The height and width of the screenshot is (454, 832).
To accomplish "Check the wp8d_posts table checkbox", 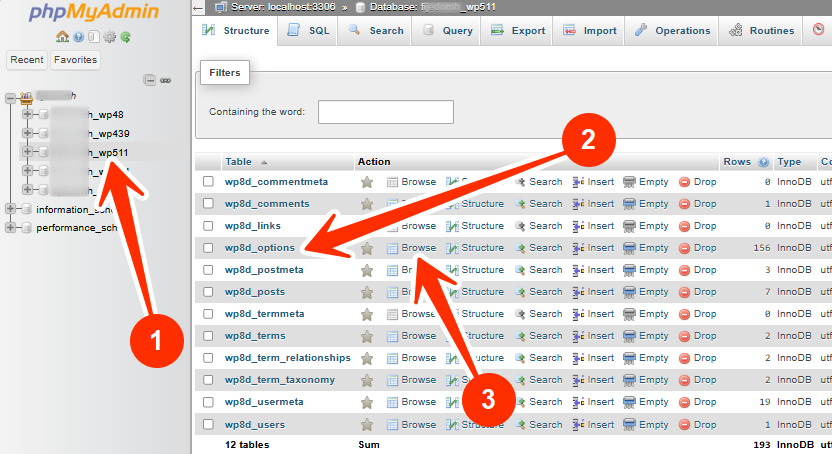I will tap(208, 292).
